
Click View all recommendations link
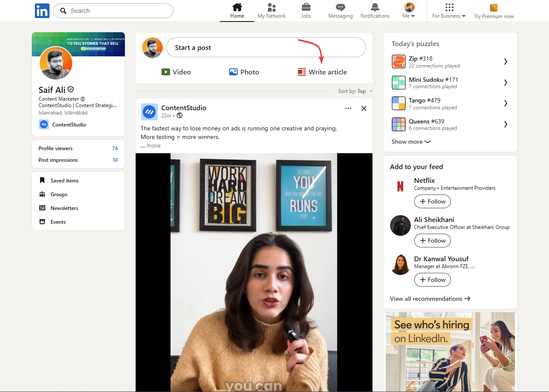430,299
